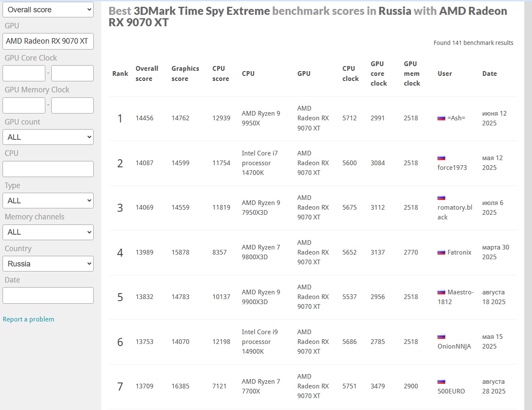Viewport: 532px width, 410px height.
Task: Focus the CPU filter text field
Action: click(48, 169)
